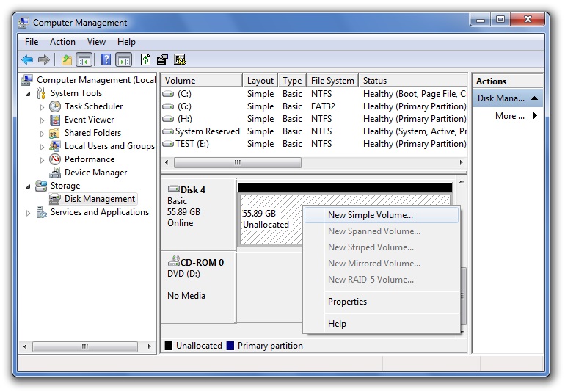Screen dimensions: 565x392
Task: Select the TEST (E:) volume row
Action: click(194, 144)
